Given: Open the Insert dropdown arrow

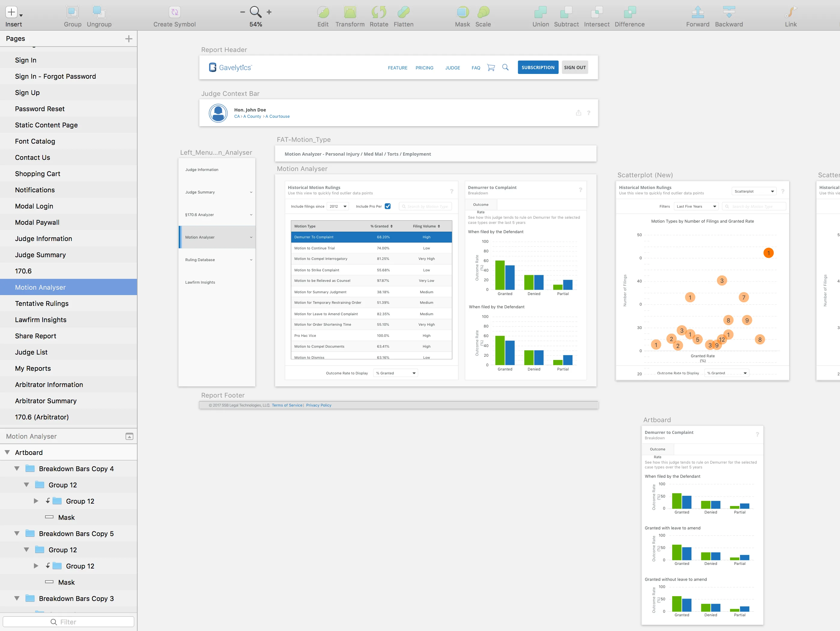Looking at the screenshot, I should point(21,16).
